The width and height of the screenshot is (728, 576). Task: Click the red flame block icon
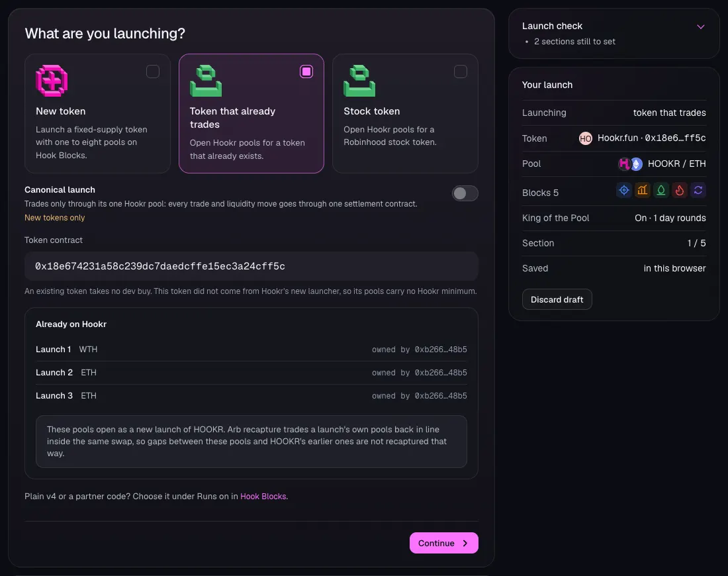[680, 190]
